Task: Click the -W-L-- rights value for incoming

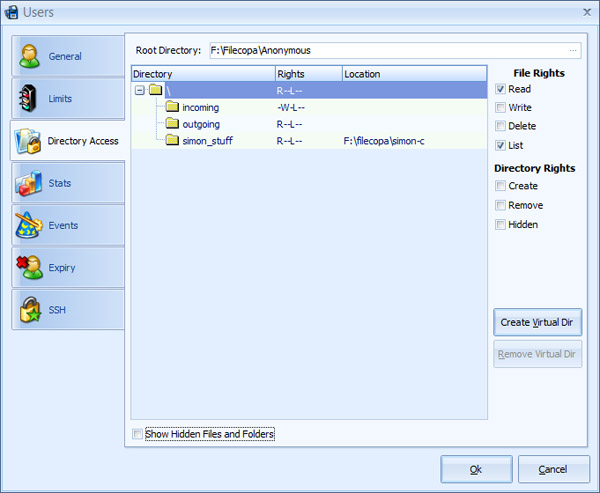Action: coord(290,108)
